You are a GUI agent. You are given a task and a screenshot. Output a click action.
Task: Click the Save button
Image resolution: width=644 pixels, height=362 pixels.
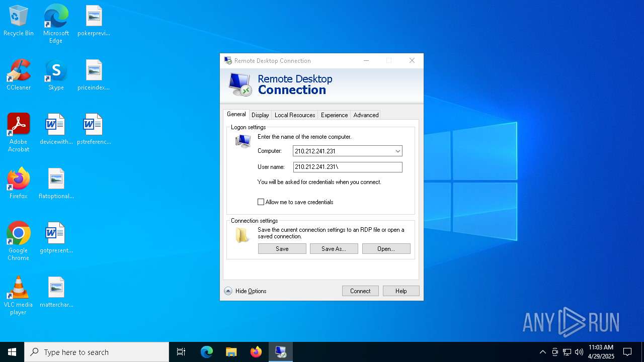(282, 249)
